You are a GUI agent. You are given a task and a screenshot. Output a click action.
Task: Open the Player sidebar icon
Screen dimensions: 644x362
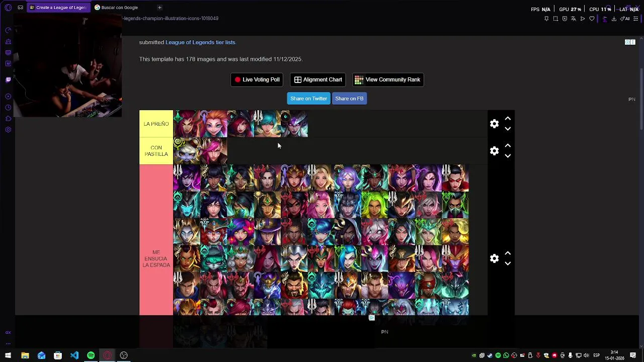coord(8,97)
